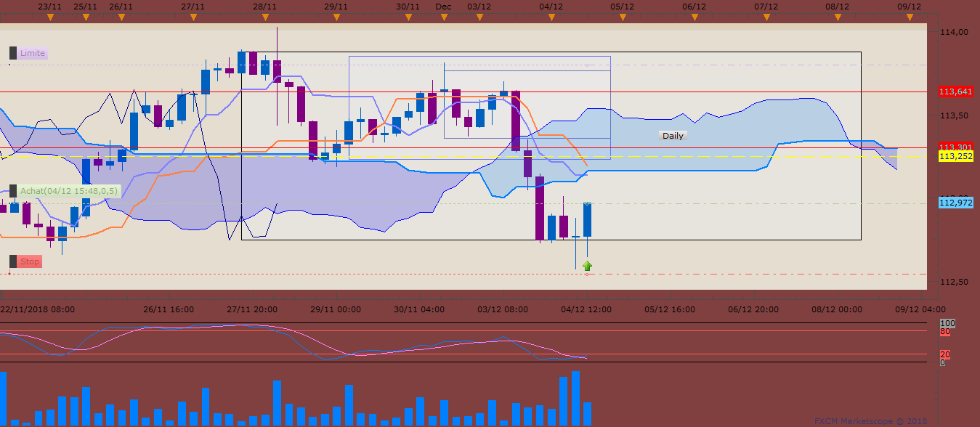The image size is (980, 427).
Task: Click the orange day marker under 03/12
Action: coord(479,17)
